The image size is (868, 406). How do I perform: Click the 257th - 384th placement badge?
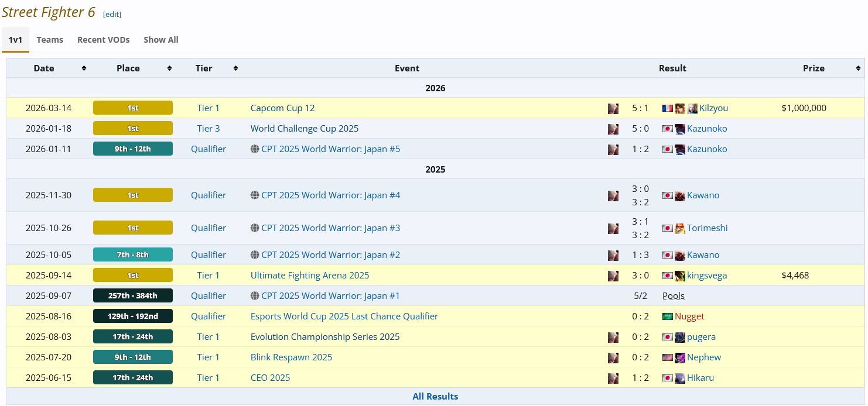pyautogui.click(x=133, y=296)
